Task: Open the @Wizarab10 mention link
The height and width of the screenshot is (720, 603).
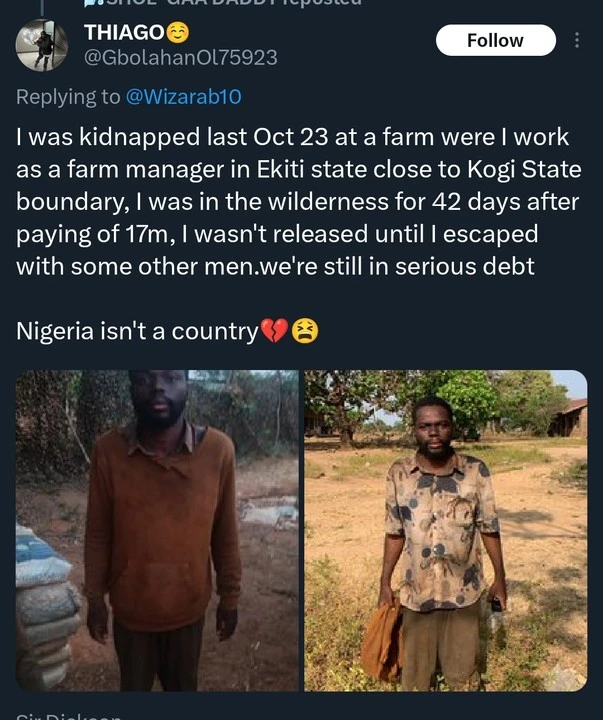Action: click(184, 97)
